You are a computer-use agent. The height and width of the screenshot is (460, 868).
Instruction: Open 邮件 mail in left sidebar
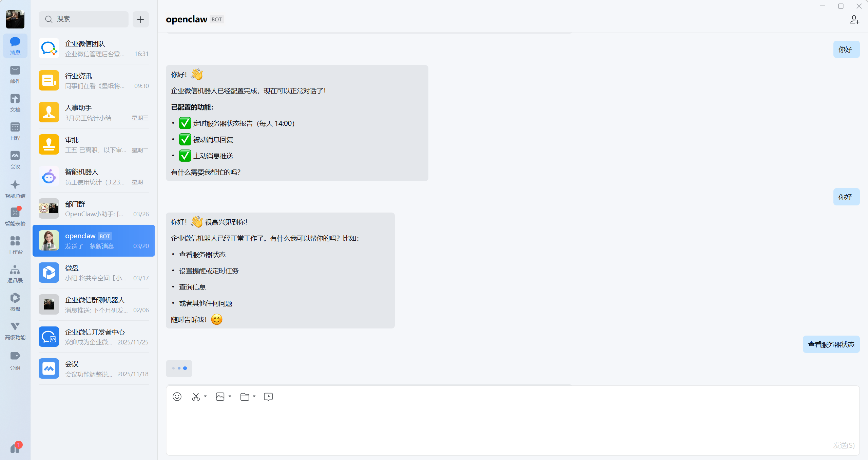(15, 75)
